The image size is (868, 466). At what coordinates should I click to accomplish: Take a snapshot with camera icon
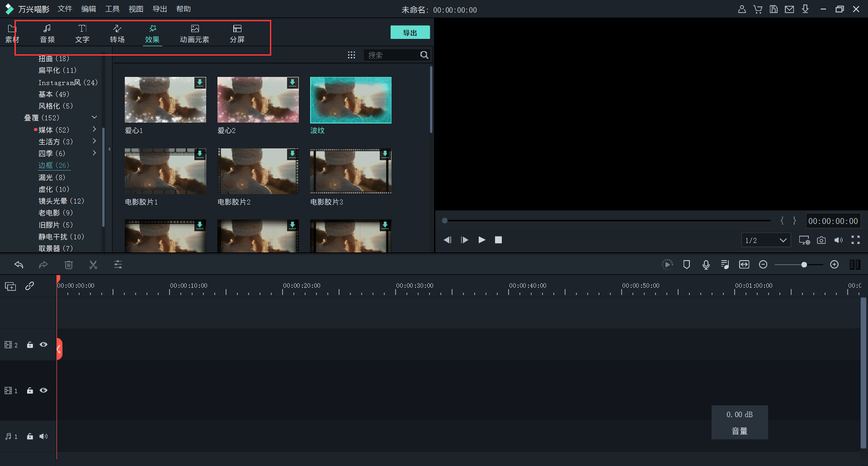click(821, 240)
